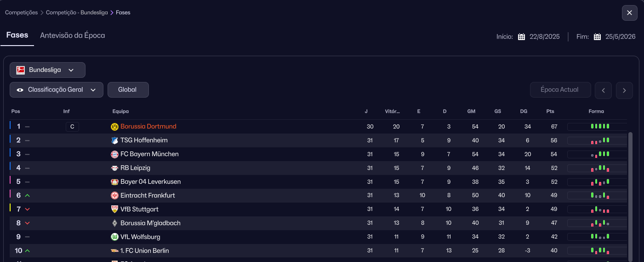
Task: Select the Fases tab
Action: [x=17, y=35]
